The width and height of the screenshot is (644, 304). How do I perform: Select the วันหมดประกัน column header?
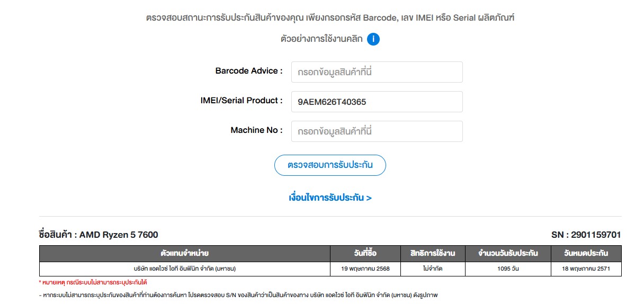pos(586,253)
